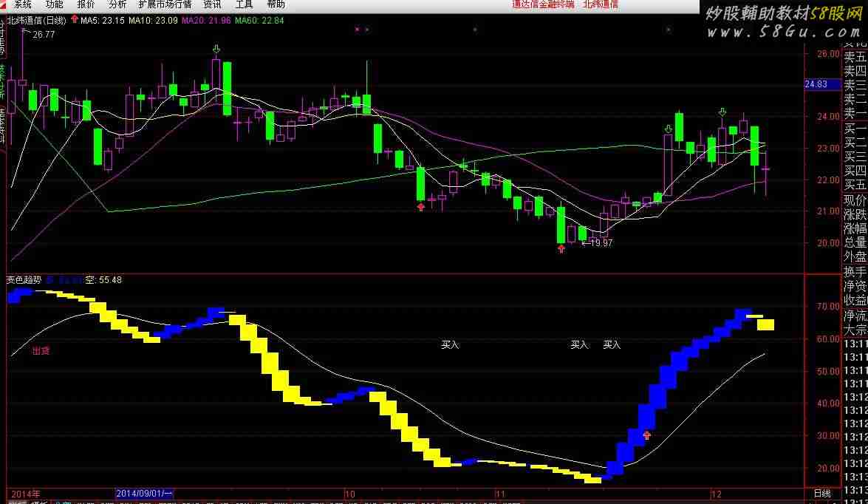This screenshot has width=868, height=504.
Task: Select the 买一 row in the quote panel
Action: (855, 129)
